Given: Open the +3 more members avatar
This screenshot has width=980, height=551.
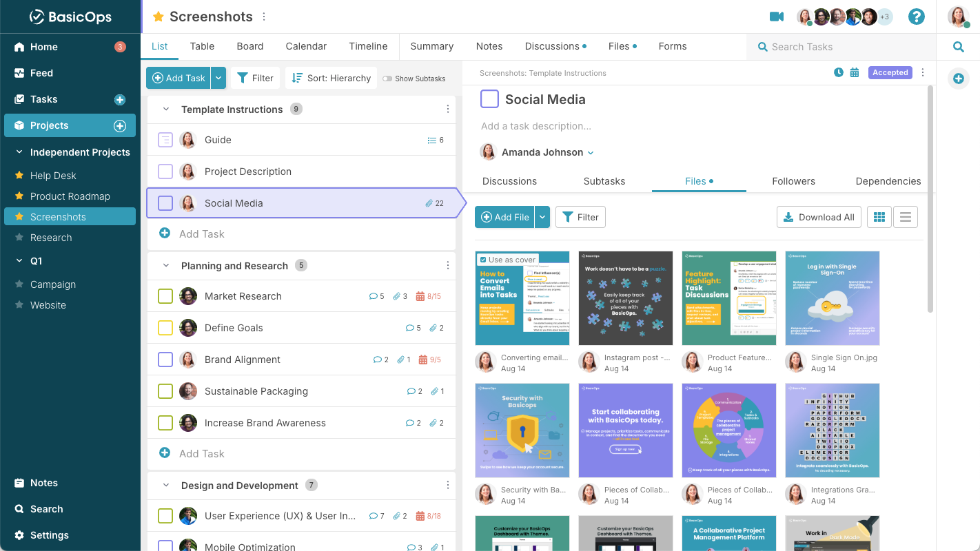Looking at the screenshot, I should (885, 17).
